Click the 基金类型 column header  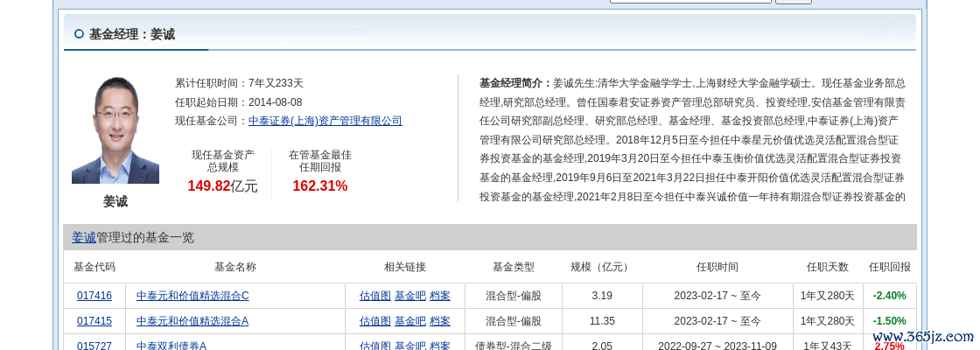point(513,267)
